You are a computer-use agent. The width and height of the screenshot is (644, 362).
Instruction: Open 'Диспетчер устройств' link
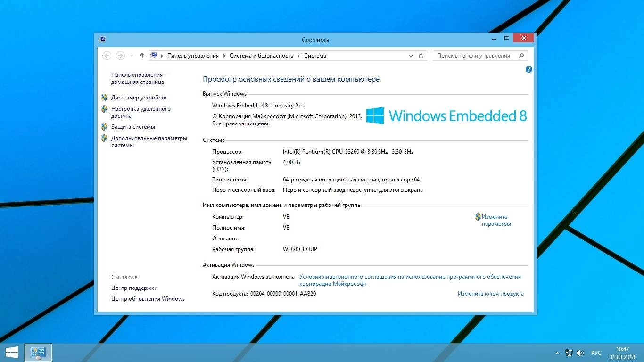tap(139, 98)
